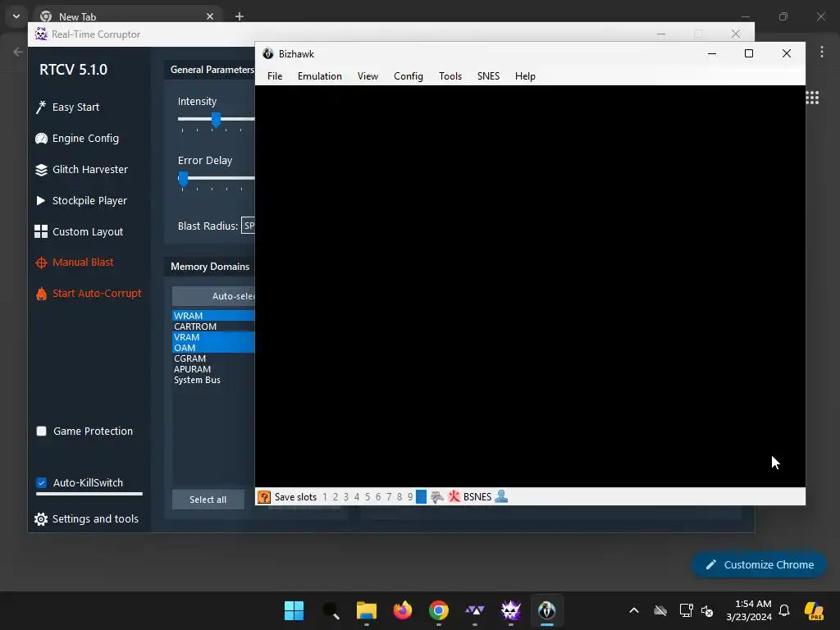
Task: Click Chrome back arrow
Action: [x=18, y=52]
